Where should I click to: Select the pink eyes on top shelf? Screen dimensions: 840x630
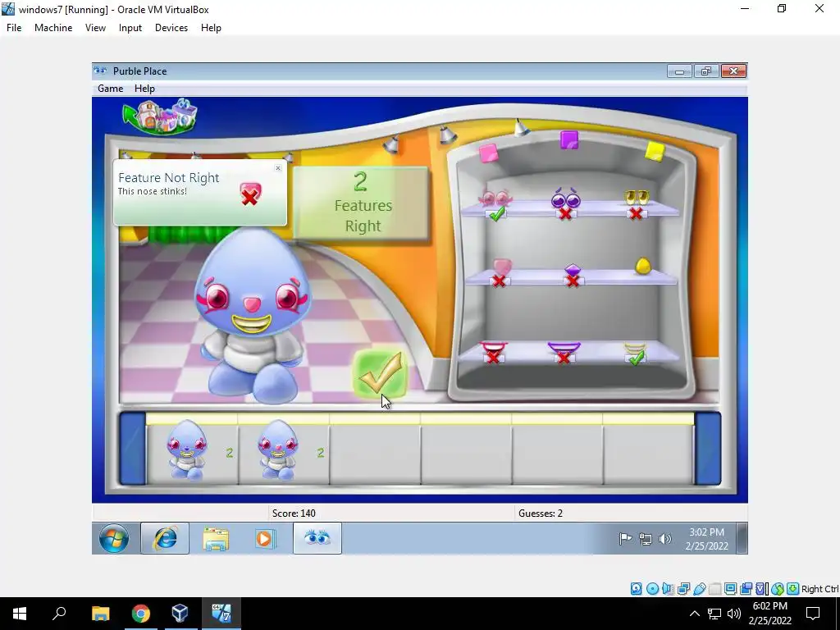(x=495, y=199)
